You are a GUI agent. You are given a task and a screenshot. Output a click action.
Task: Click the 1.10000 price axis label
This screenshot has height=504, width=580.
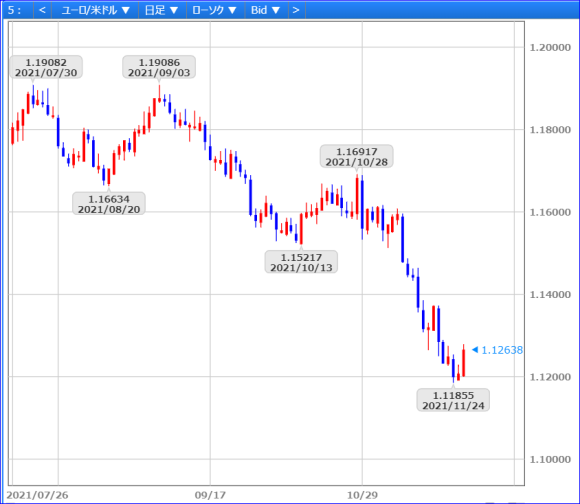(550, 459)
